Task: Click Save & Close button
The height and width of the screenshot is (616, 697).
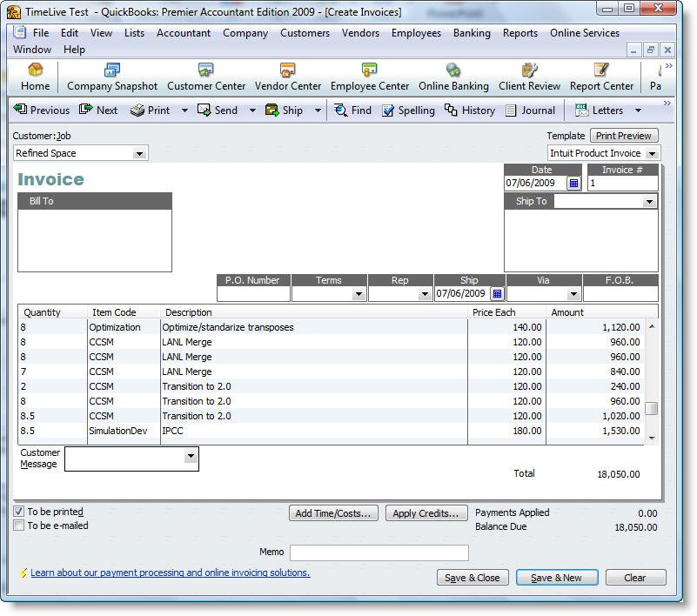Action: 472,578
